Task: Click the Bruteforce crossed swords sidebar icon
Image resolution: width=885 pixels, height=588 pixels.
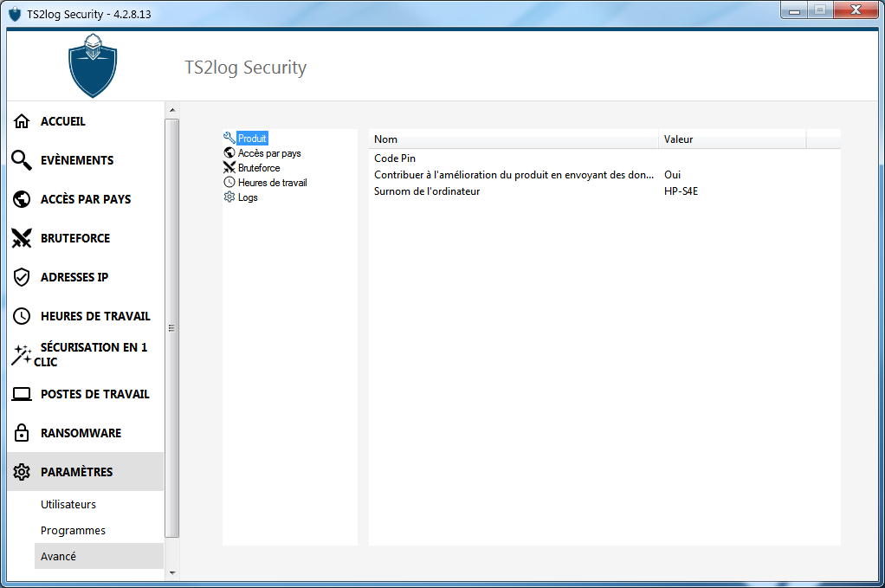Action: [22, 238]
